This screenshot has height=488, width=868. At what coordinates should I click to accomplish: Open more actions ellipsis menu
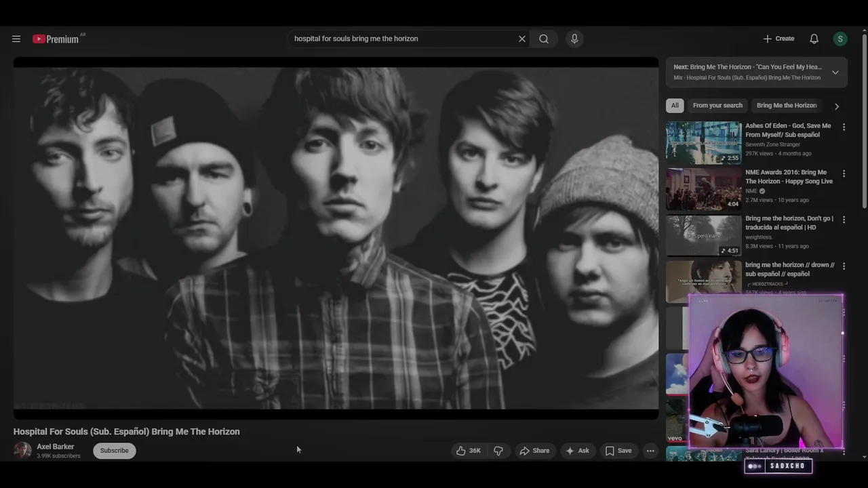(650, 451)
